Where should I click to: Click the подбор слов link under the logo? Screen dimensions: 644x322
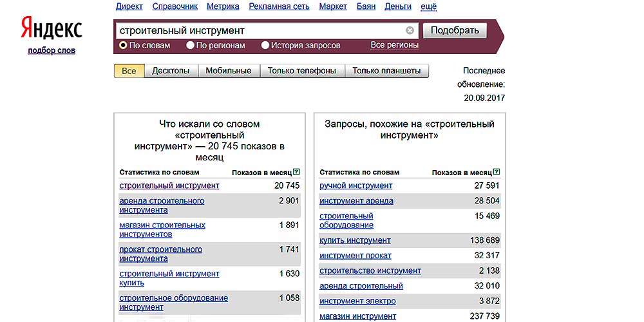pyautogui.click(x=52, y=50)
